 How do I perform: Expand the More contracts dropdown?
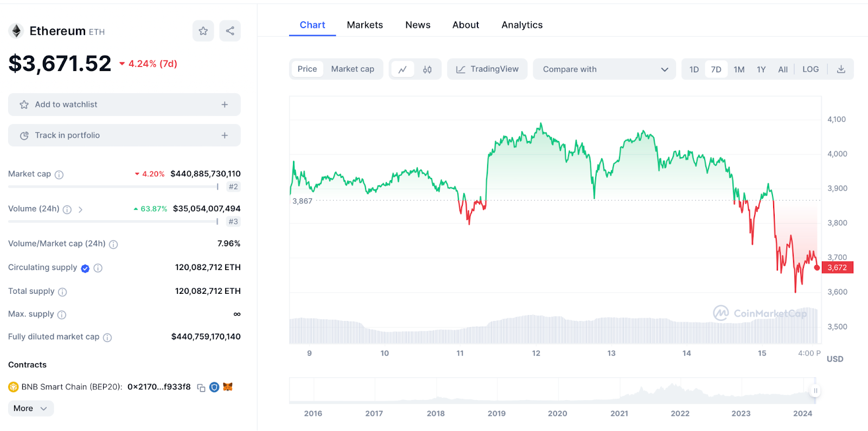coord(31,408)
